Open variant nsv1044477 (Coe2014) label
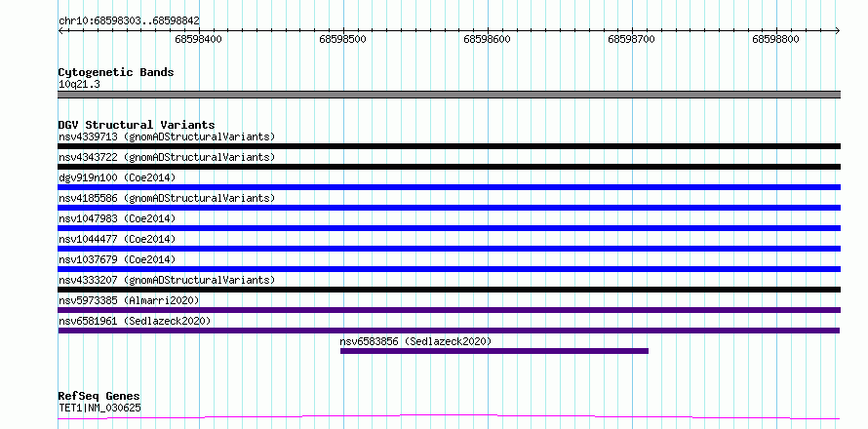This screenshot has height=429, width=868. (117, 239)
